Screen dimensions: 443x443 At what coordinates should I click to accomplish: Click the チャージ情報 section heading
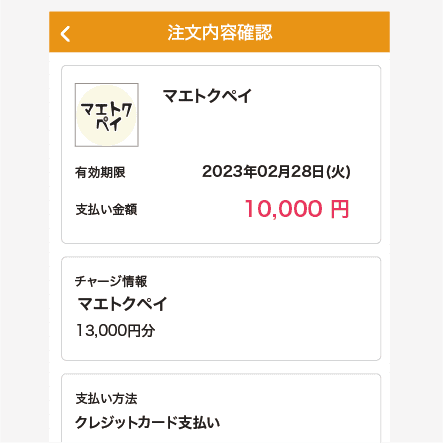(x=111, y=281)
